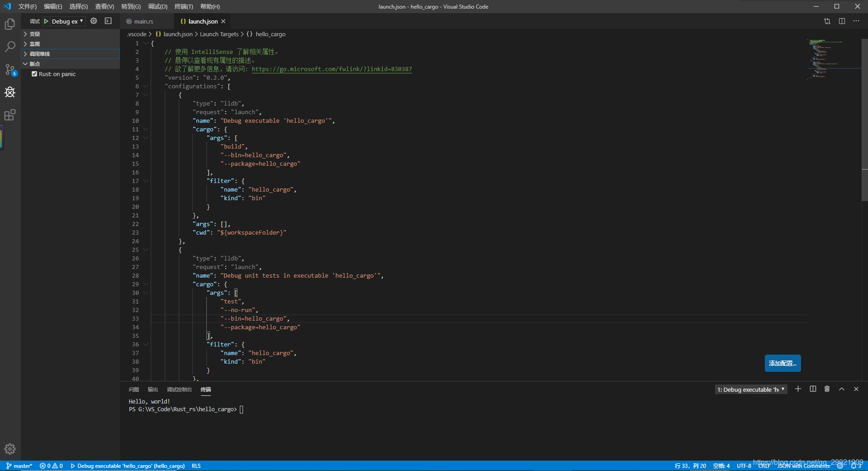Open debug configuration dropdown Debug ex
This screenshot has width=868, height=471.
click(x=67, y=21)
